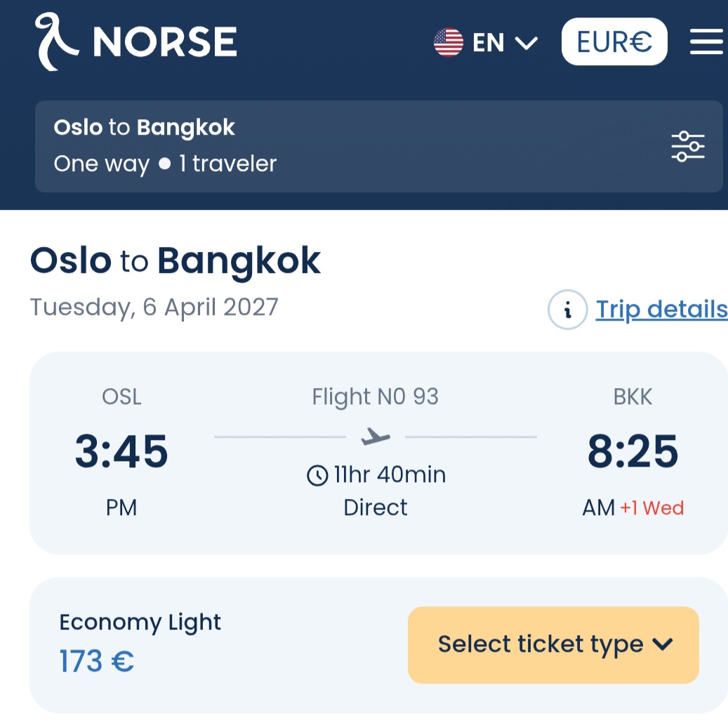Click the Norse logo symbol
The image size is (728, 727).
coord(56,42)
